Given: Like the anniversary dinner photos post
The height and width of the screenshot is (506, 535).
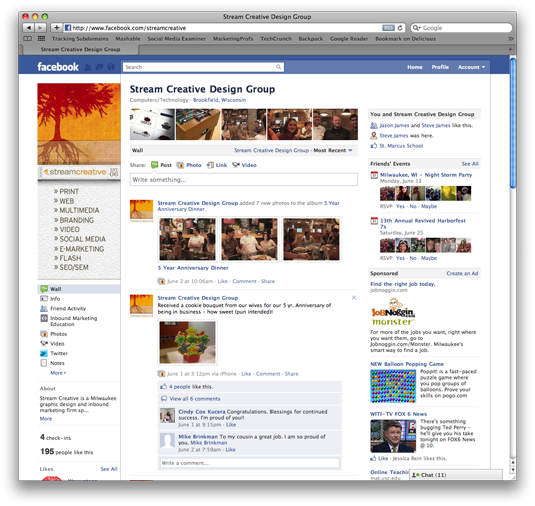Looking at the screenshot, I should (x=222, y=281).
